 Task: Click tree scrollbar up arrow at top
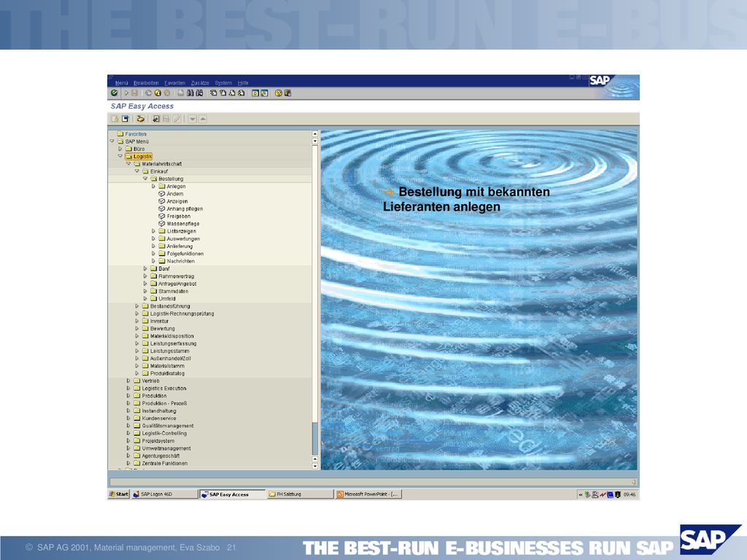315,134
